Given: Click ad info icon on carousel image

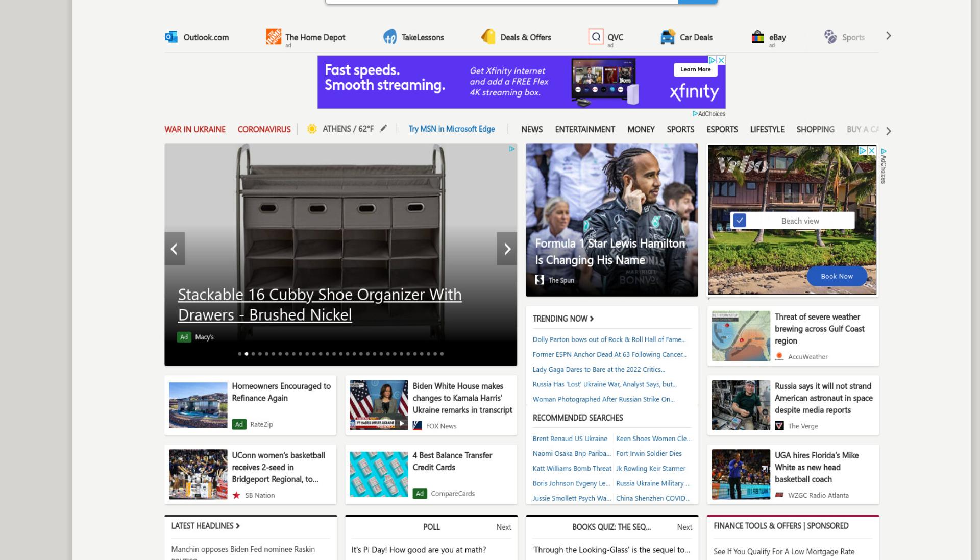Looking at the screenshot, I should 511,149.
